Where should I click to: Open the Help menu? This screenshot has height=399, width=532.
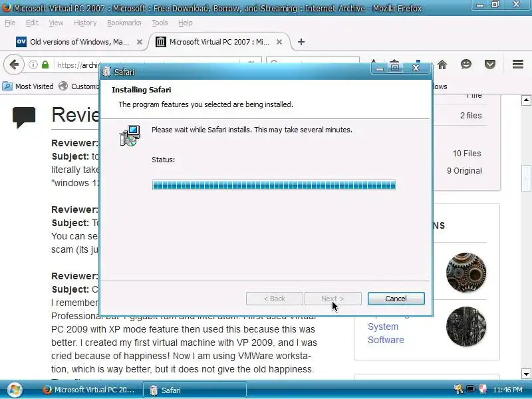[x=186, y=23]
